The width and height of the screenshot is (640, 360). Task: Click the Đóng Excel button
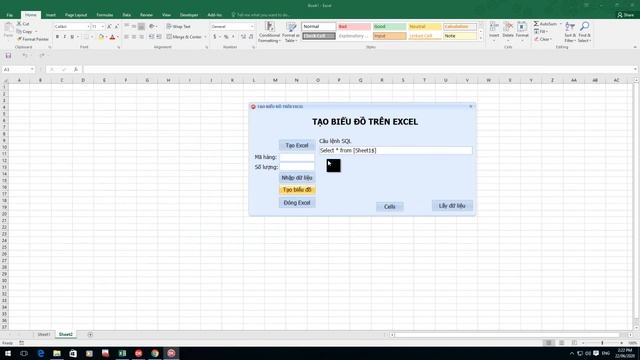297,202
